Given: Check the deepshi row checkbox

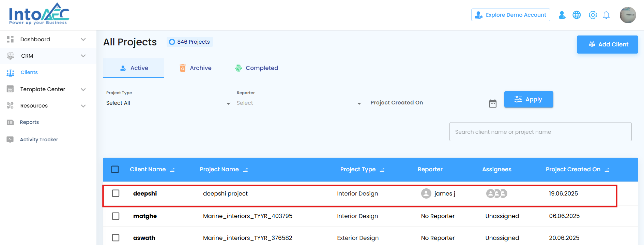Looking at the screenshot, I should (x=116, y=193).
